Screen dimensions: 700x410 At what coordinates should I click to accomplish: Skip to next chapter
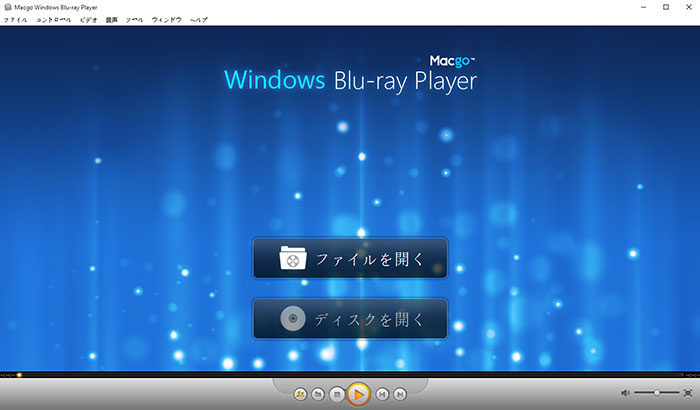400,394
